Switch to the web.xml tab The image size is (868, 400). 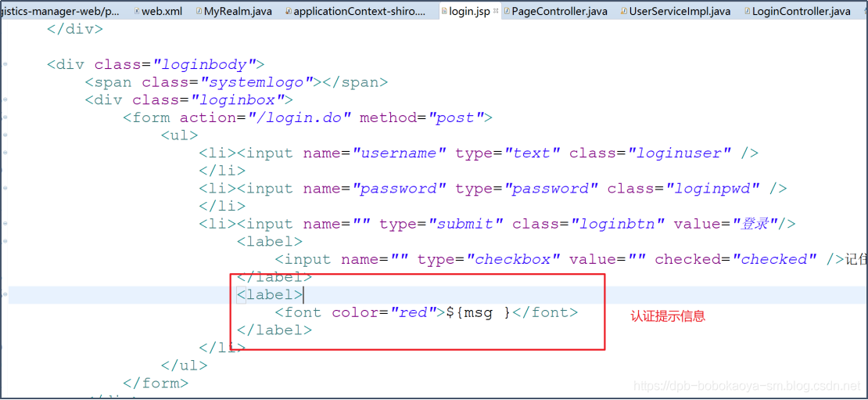click(x=157, y=11)
